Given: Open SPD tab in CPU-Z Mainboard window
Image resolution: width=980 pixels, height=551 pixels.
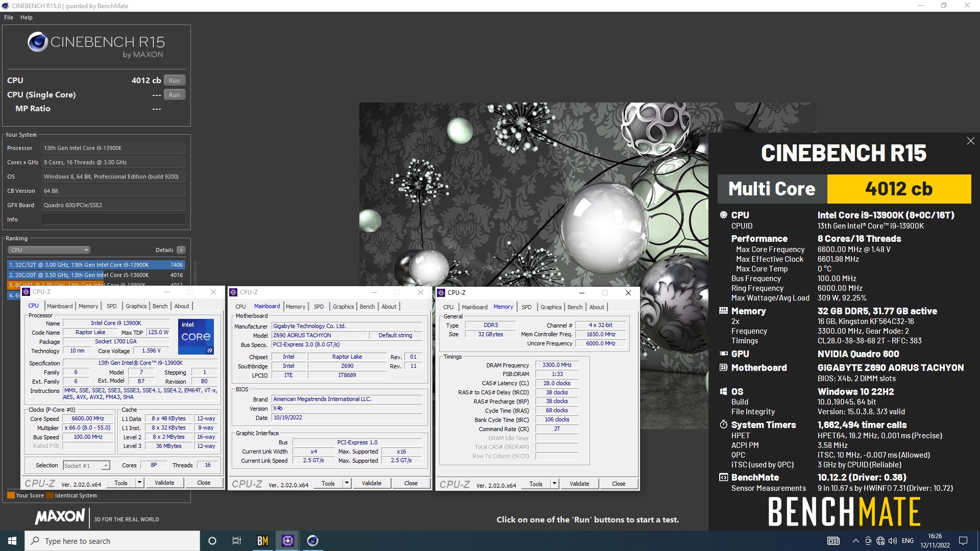Looking at the screenshot, I should (319, 307).
